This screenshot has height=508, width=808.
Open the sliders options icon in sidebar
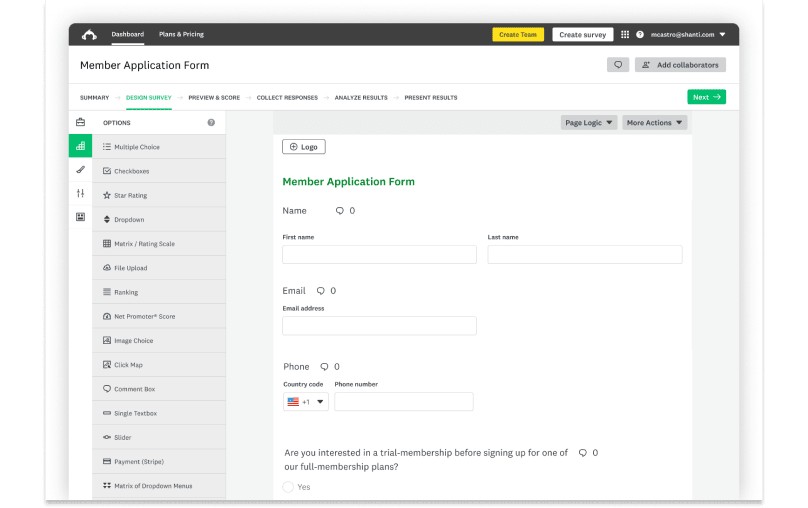(80, 193)
